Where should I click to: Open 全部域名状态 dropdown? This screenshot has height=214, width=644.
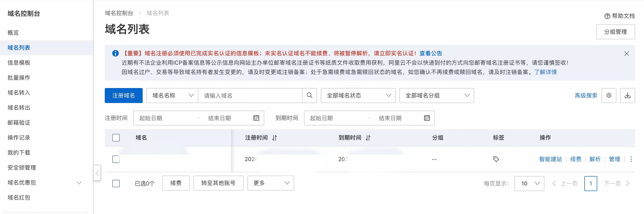[x=358, y=95]
